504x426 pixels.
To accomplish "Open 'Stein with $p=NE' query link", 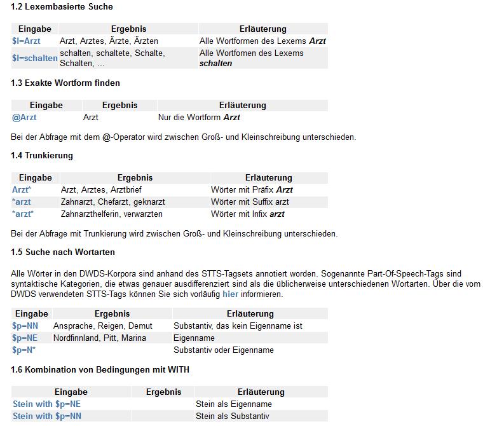I will (x=46, y=404).
